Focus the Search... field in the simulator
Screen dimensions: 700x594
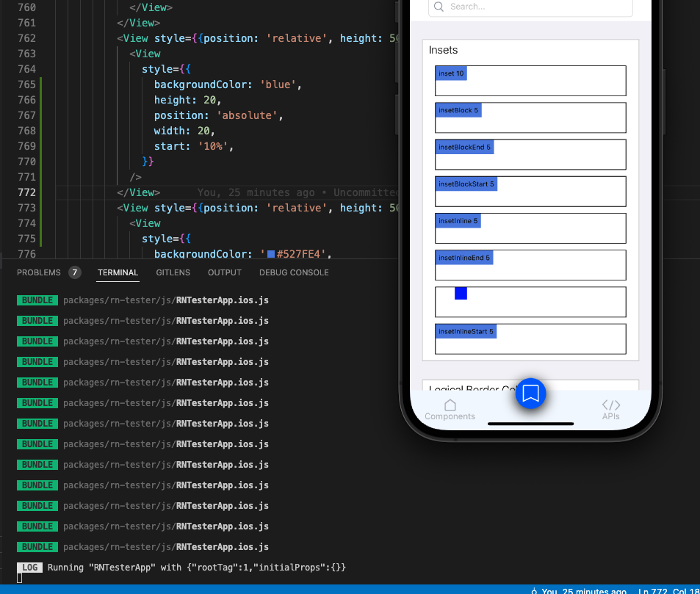pos(530,7)
